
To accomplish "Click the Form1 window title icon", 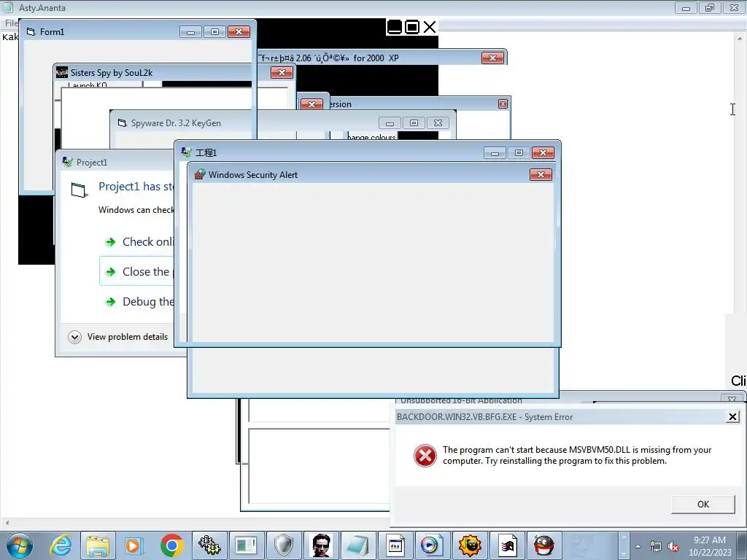I will point(31,31).
